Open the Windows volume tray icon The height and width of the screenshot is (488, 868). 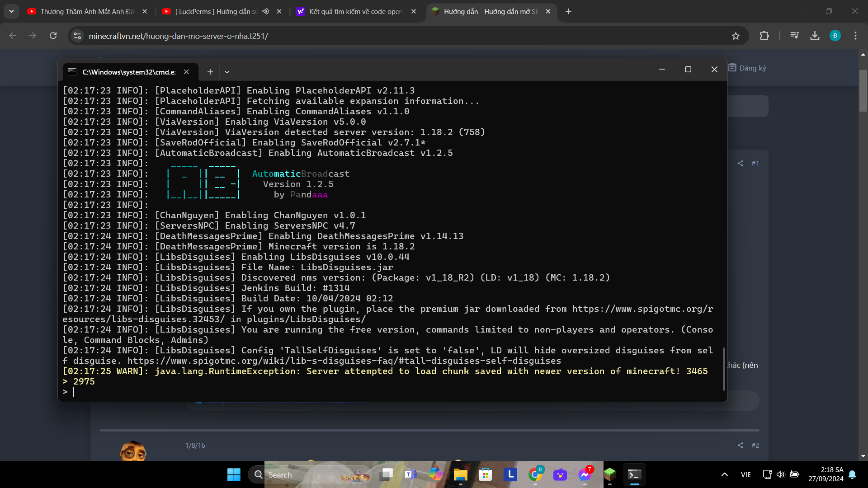780,474
